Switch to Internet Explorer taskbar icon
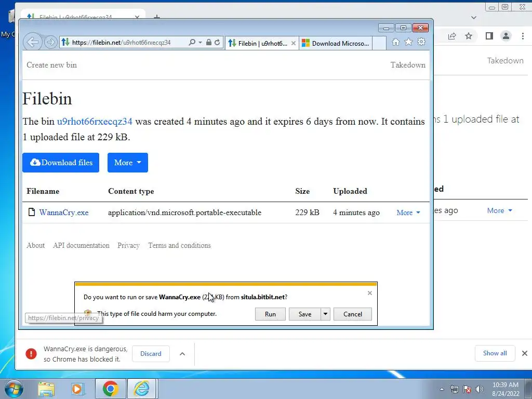 tap(142, 389)
